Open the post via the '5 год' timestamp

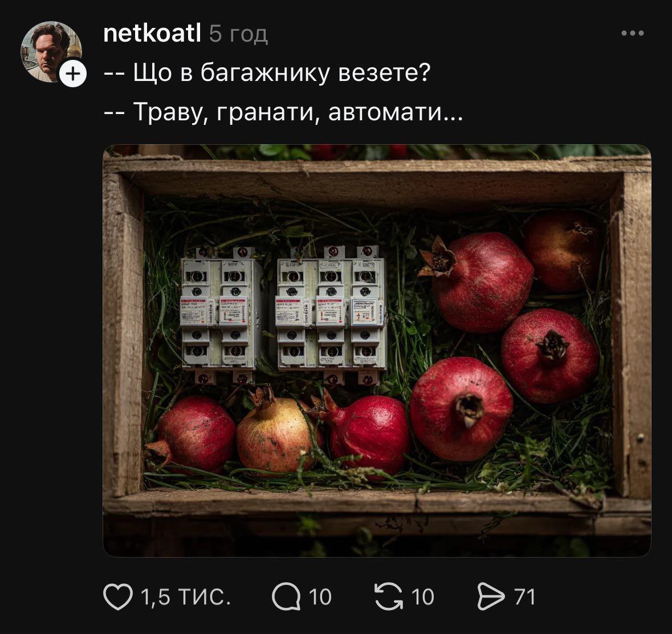tap(238, 34)
